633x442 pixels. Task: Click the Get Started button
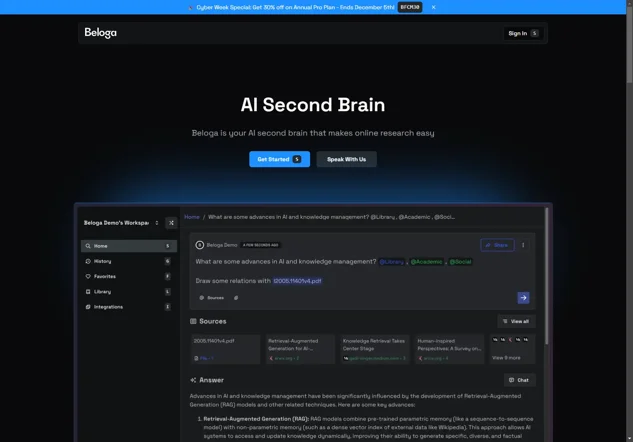click(x=279, y=159)
